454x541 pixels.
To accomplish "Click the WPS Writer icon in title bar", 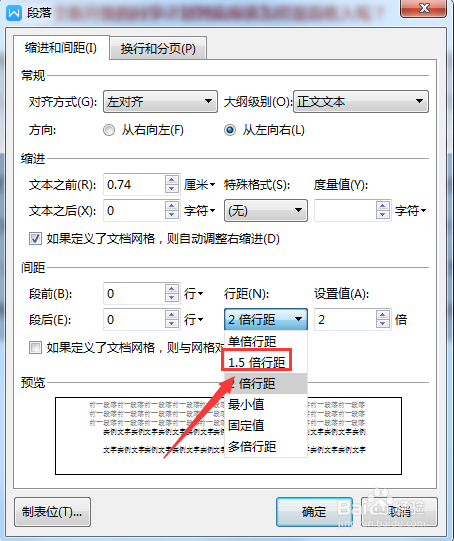I will point(14,13).
